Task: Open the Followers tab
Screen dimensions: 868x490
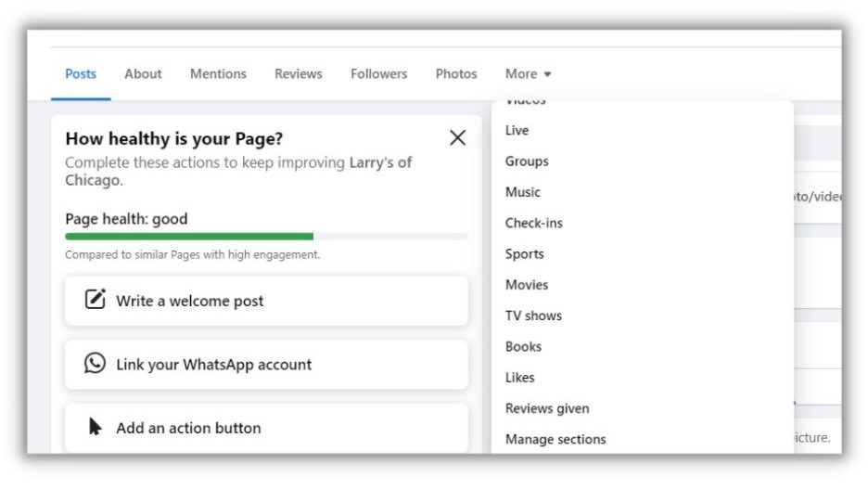Action: click(378, 74)
